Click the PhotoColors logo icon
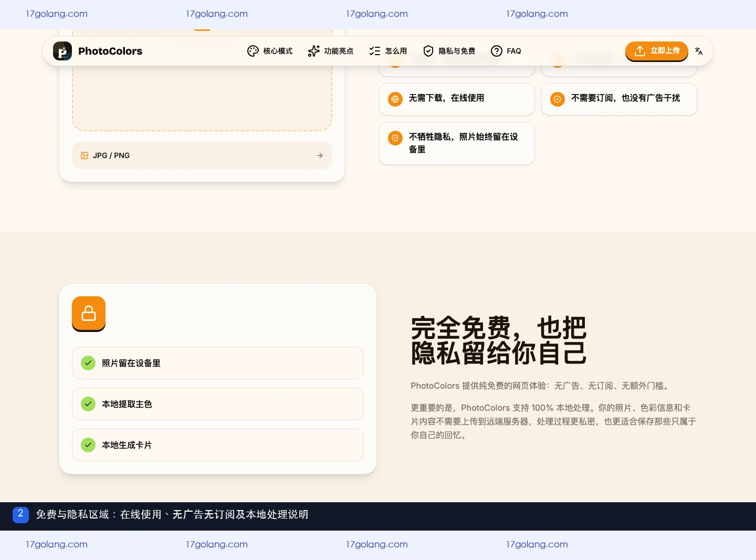 pyautogui.click(x=62, y=51)
